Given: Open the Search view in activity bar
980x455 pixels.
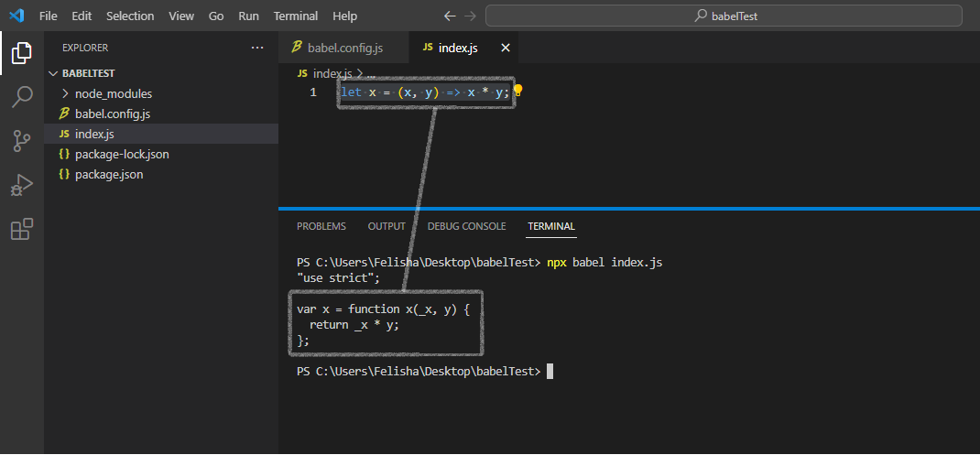Looking at the screenshot, I should 22,97.
